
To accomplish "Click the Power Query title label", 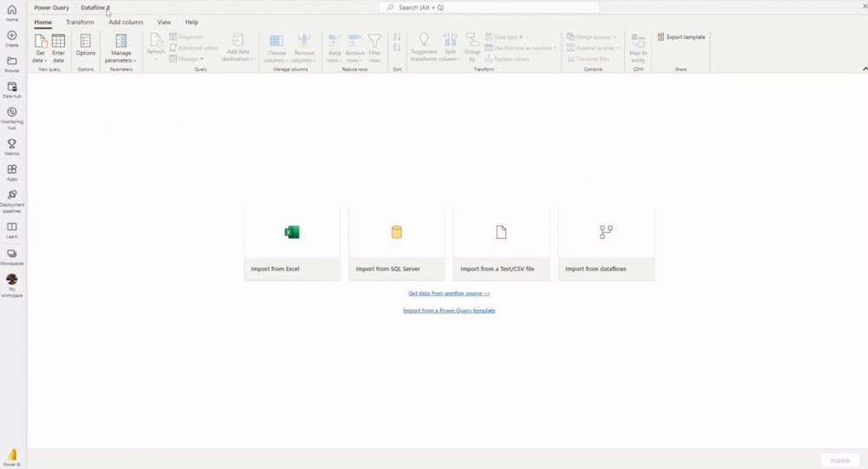I will [x=51, y=8].
